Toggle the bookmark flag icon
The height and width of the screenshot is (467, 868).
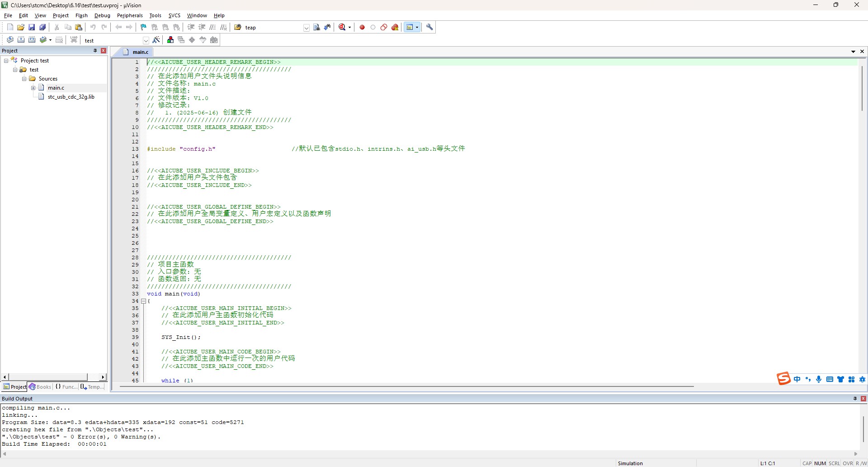tap(143, 28)
